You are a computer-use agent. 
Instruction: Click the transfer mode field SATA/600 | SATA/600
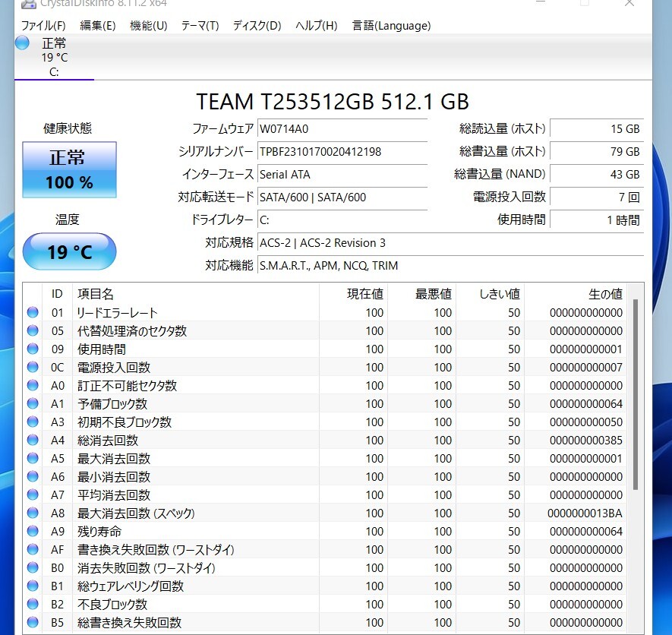coord(342,197)
